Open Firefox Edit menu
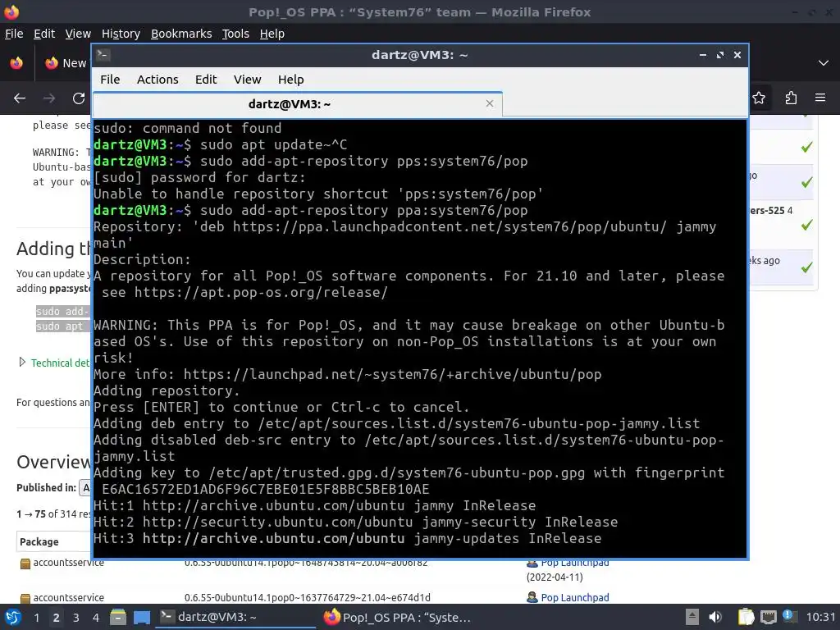Screen dimensions: 840x630 44,34
